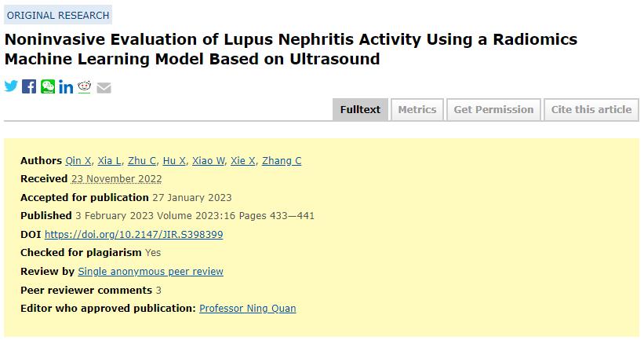
Task: Share article on Twitter
Action: pyautogui.click(x=11, y=86)
